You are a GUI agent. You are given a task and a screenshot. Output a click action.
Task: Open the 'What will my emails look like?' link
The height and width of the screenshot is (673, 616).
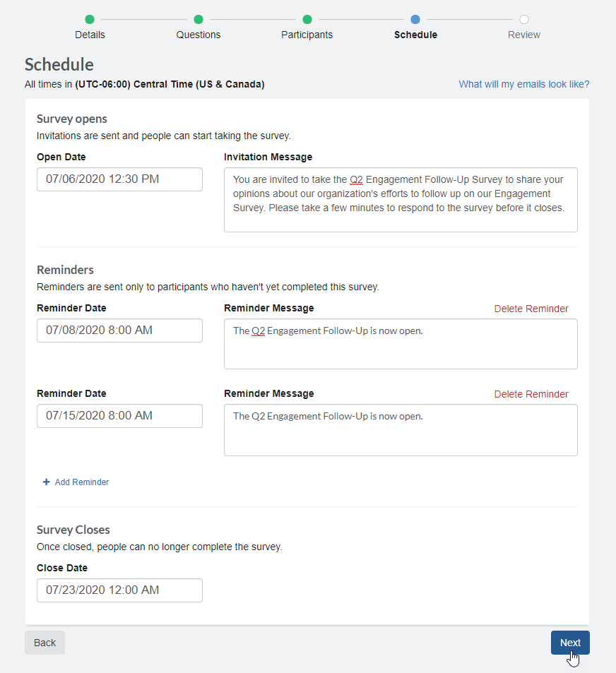(x=523, y=84)
